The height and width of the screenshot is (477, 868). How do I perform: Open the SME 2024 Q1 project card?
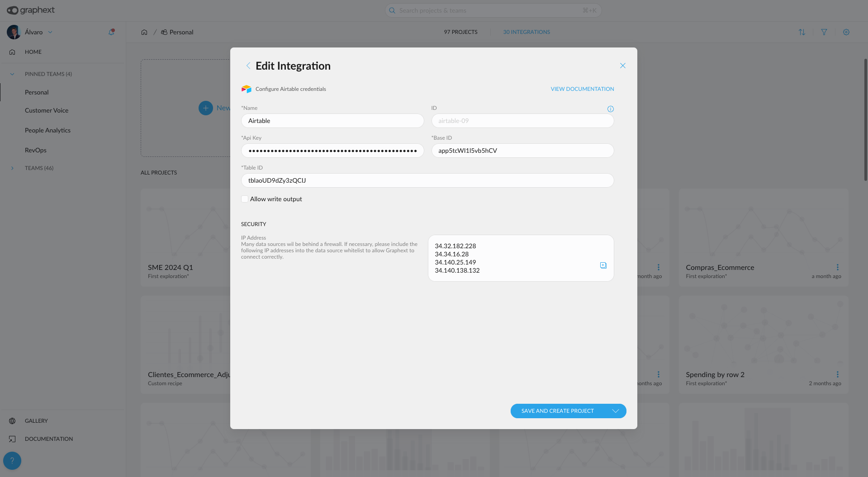coord(185,237)
